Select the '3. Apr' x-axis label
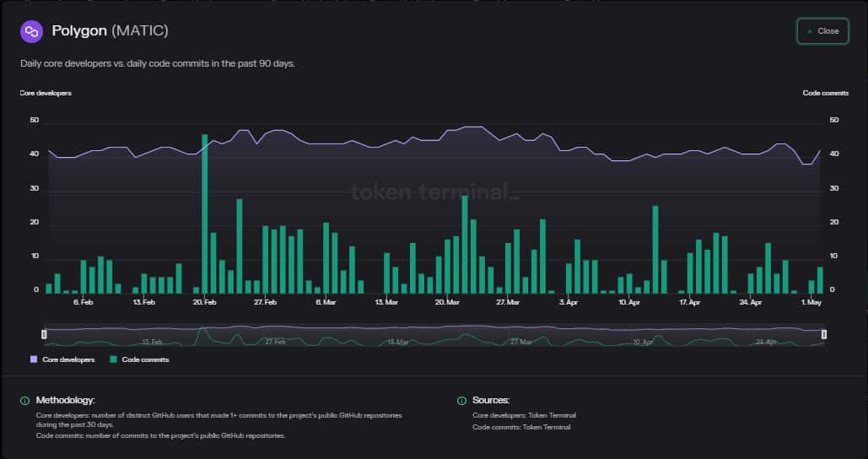The image size is (868, 459). tap(569, 302)
